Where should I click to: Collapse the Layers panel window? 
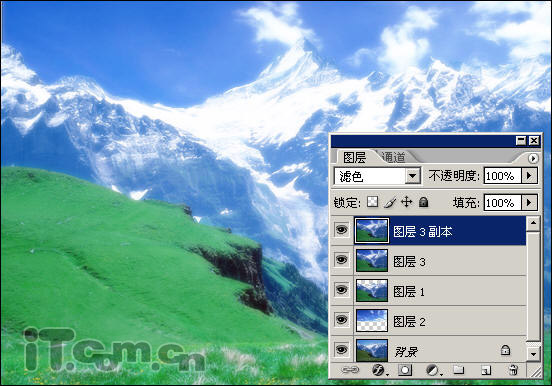(521, 141)
